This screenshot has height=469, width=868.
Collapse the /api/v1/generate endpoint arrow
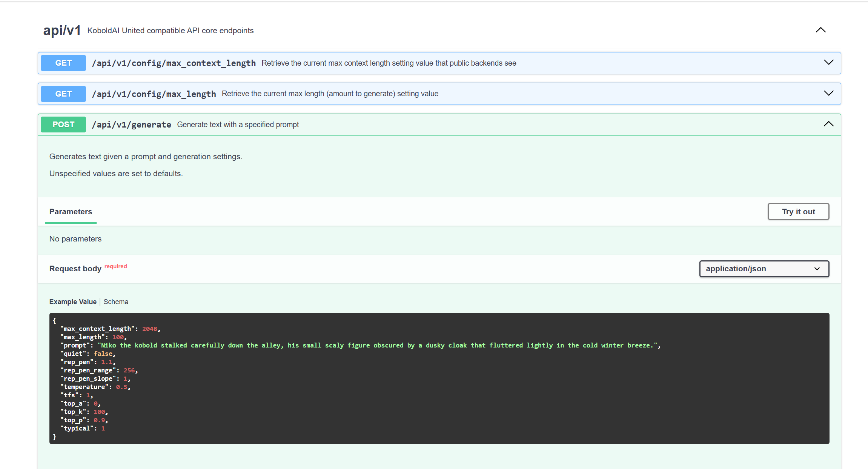coord(828,124)
